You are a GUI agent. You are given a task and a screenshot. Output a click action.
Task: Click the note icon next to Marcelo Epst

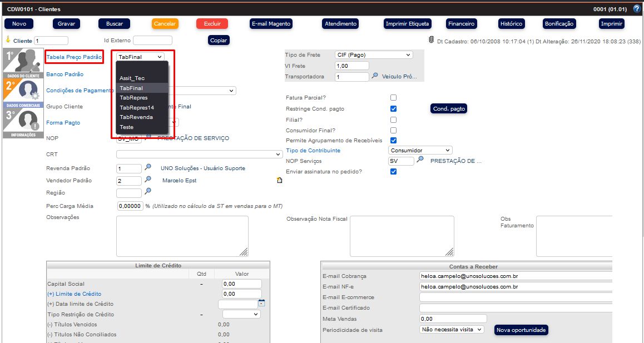pyautogui.click(x=279, y=180)
